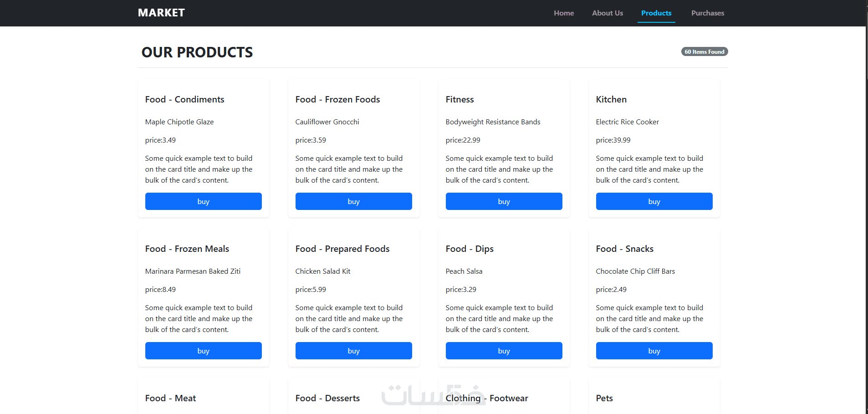Click the Kitchen card title
The height and width of the screenshot is (414, 868).
click(x=611, y=99)
